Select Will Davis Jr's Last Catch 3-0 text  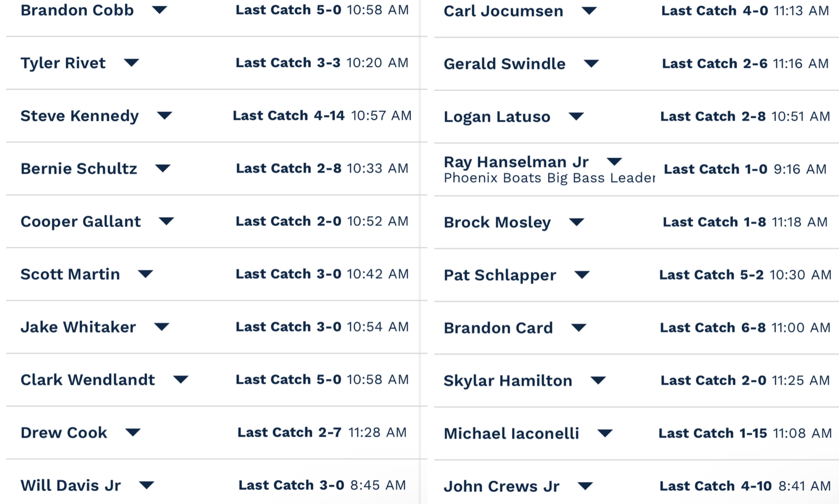click(291, 485)
